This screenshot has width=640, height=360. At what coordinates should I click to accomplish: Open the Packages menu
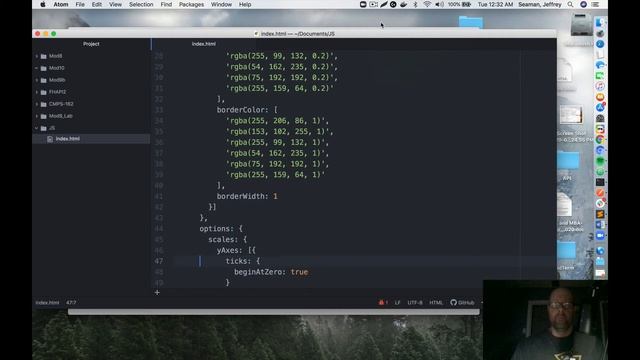[191, 4]
